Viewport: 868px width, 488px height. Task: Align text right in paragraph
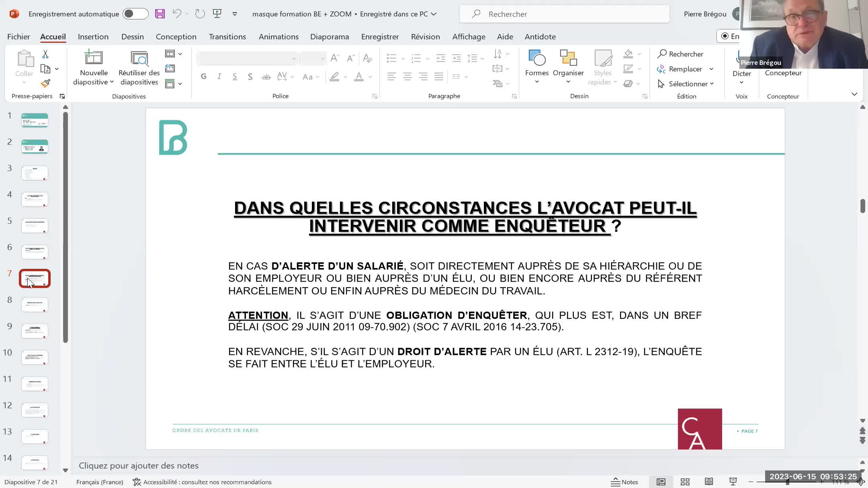click(x=423, y=76)
